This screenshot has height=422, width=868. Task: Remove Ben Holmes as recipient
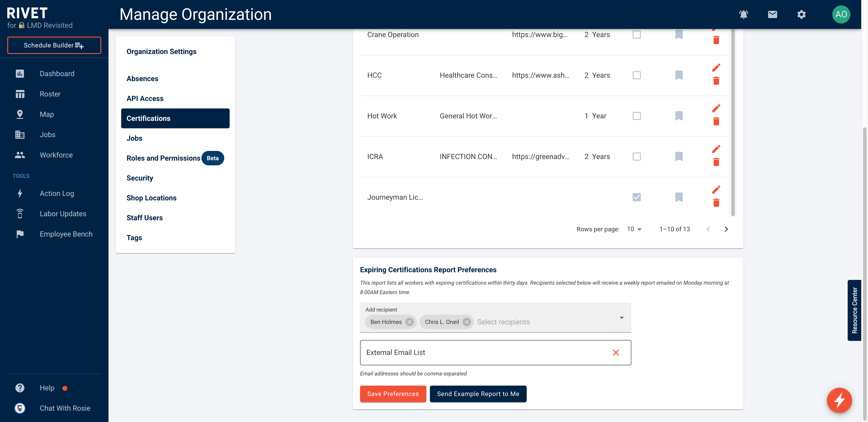(x=410, y=321)
